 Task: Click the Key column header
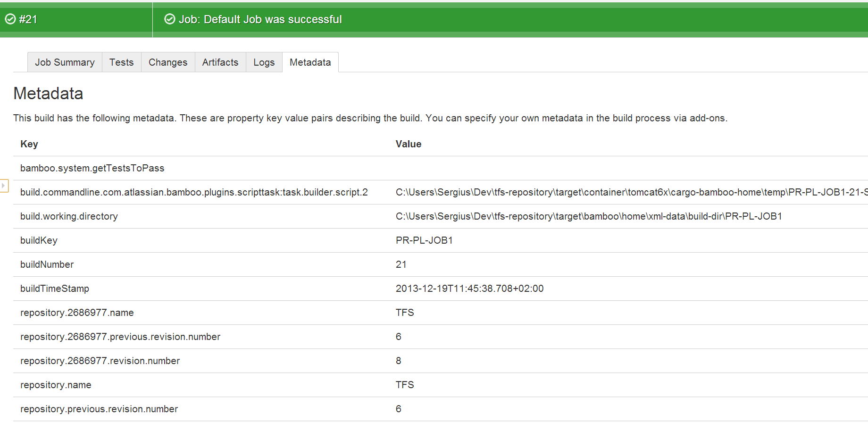(29, 144)
